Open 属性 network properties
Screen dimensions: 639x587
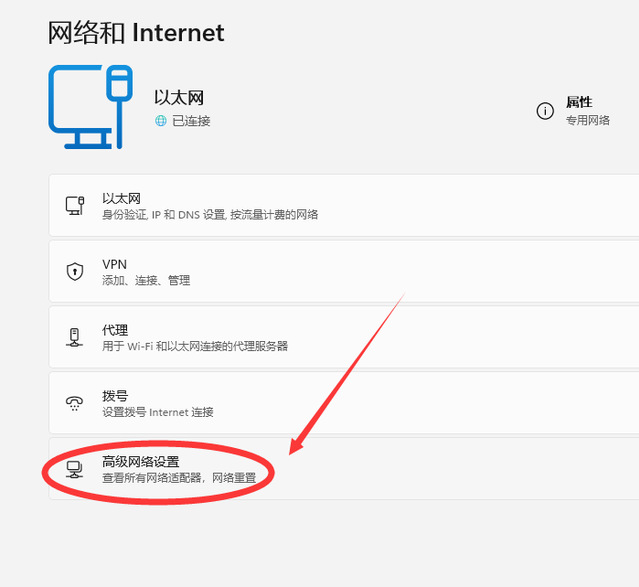(x=579, y=102)
